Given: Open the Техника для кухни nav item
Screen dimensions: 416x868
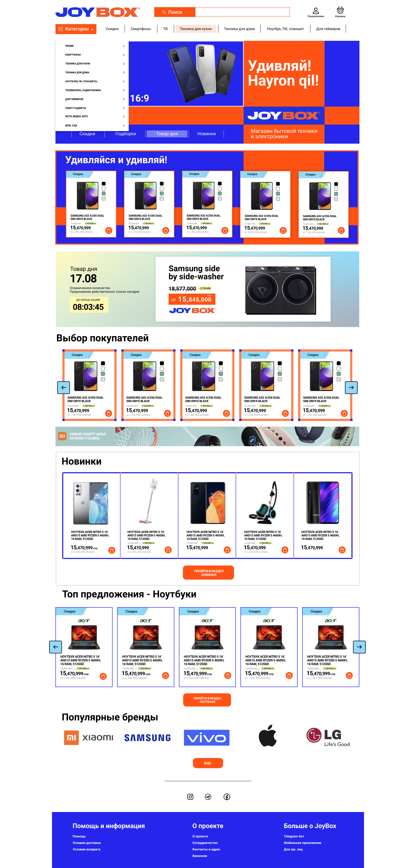Looking at the screenshot, I should (x=196, y=29).
